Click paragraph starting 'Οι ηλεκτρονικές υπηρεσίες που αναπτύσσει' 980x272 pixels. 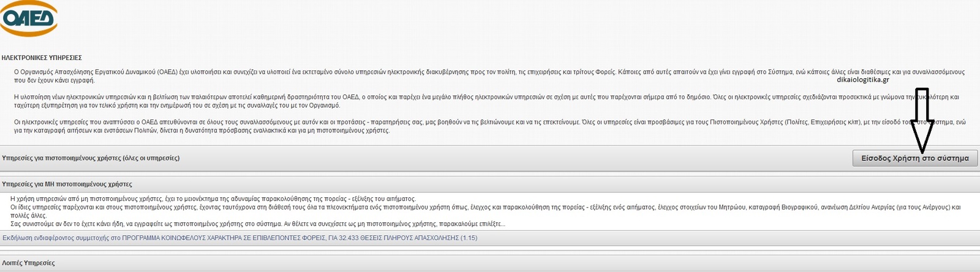pyautogui.click(x=306, y=122)
